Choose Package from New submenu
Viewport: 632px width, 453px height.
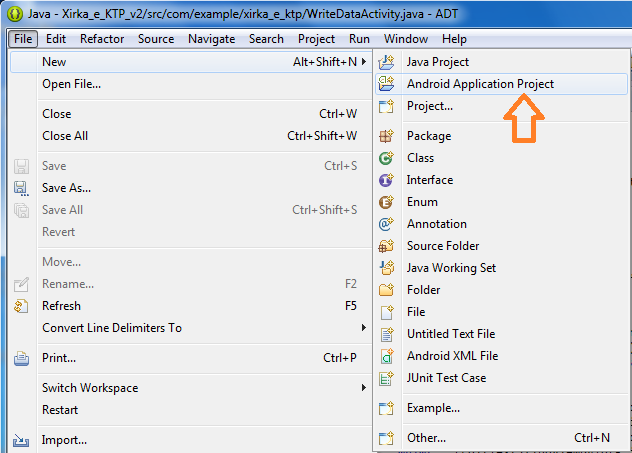point(501,136)
